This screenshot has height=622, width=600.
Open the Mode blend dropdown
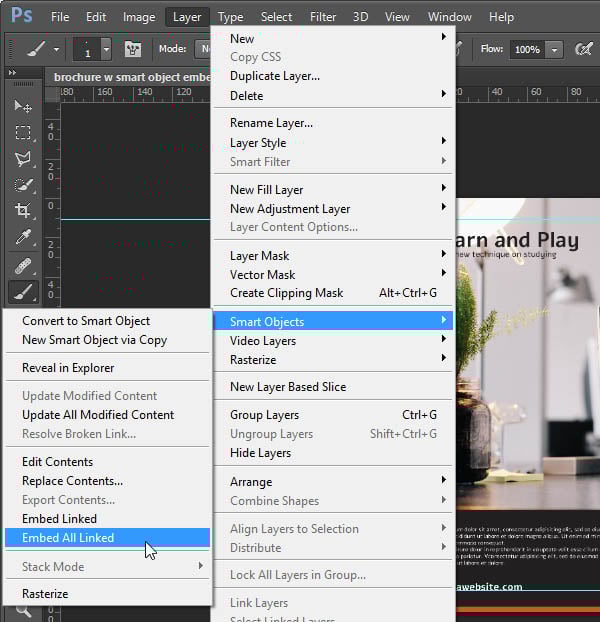203,49
